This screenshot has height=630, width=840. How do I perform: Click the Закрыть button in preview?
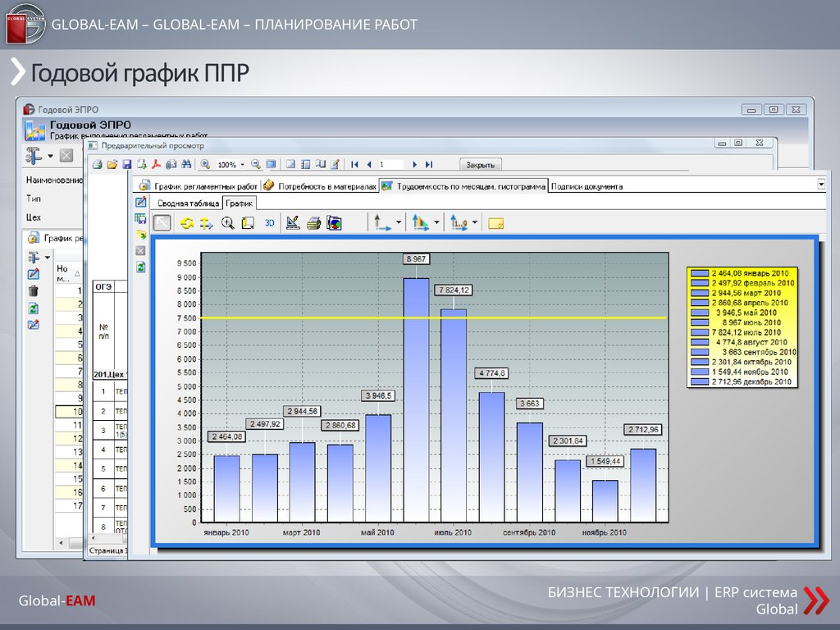[480, 164]
